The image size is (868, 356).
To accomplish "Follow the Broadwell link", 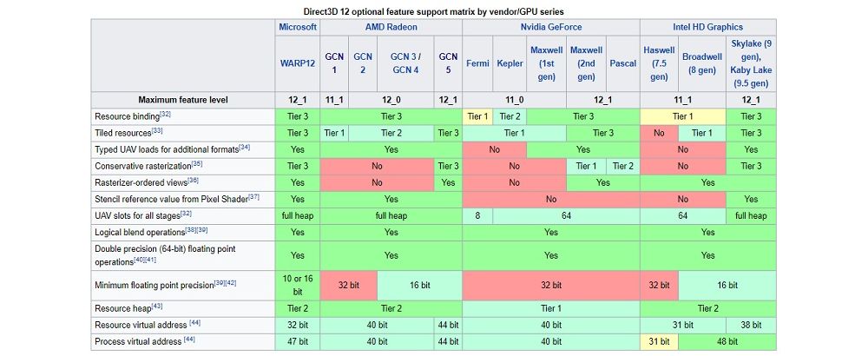I will 701,56.
